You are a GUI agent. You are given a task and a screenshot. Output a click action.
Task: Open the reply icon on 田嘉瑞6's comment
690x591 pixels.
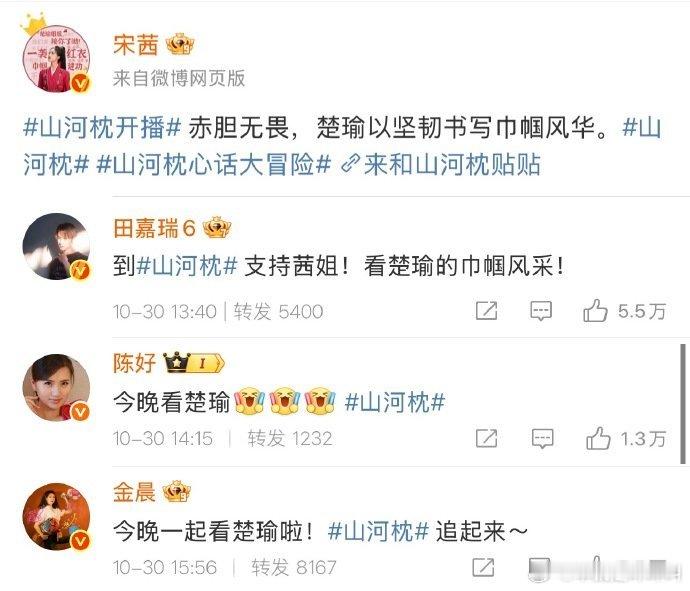tap(541, 311)
